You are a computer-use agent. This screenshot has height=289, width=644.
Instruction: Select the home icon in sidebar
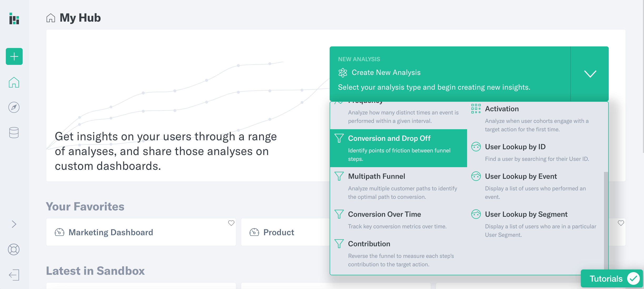tap(13, 82)
